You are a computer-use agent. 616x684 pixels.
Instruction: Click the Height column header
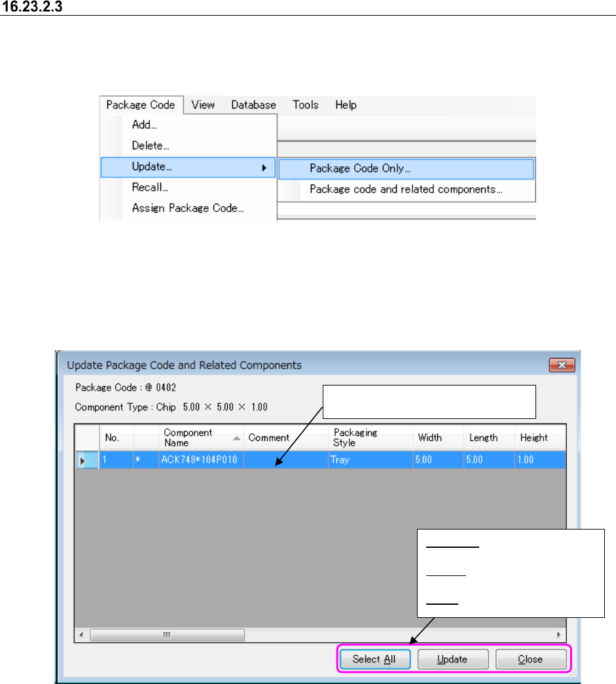(540, 437)
